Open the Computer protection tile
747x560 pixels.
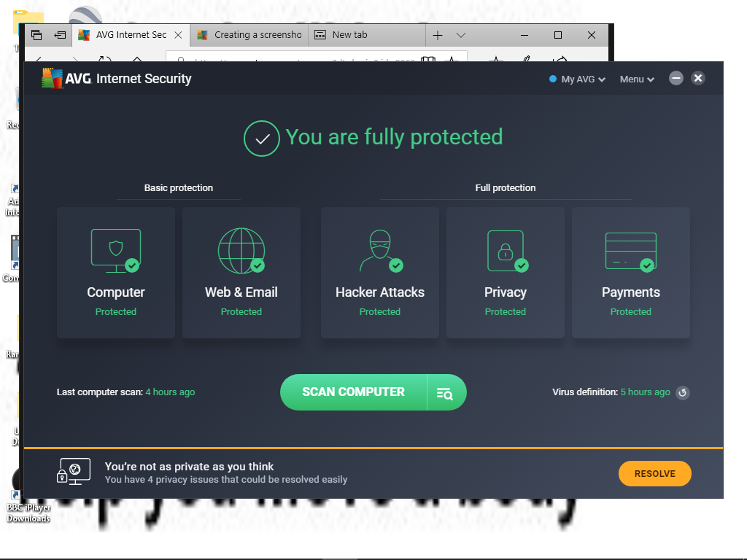pos(116,273)
